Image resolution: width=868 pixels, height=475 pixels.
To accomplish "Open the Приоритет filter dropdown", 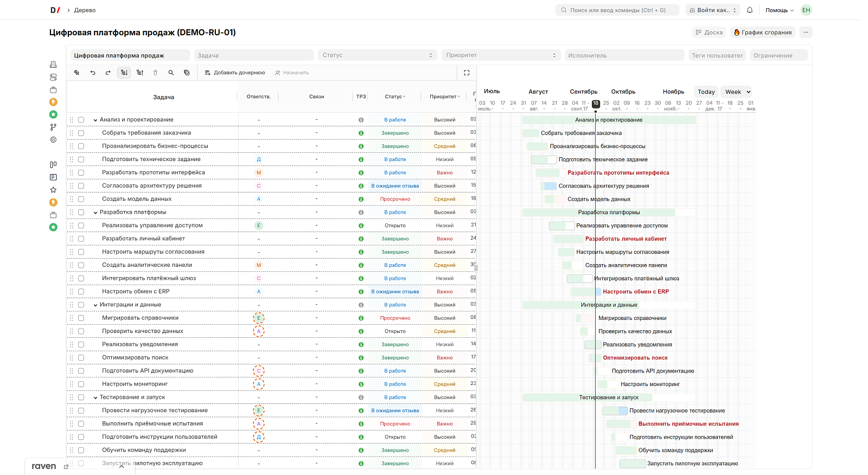I will tap(501, 55).
